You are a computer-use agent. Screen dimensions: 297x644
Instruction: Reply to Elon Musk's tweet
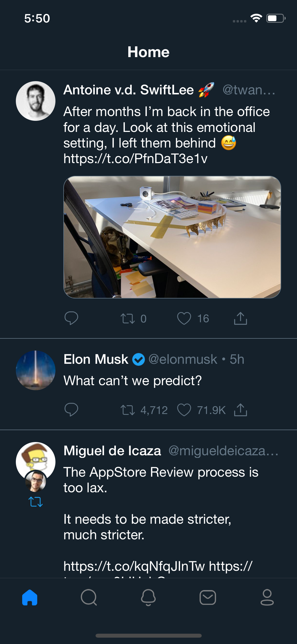coord(71,410)
